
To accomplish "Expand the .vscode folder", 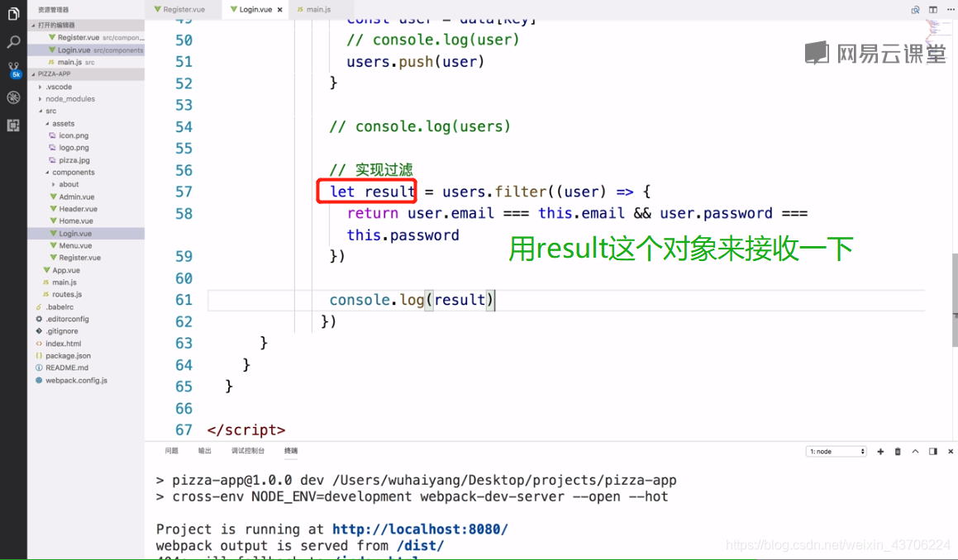I will coord(85,87).
